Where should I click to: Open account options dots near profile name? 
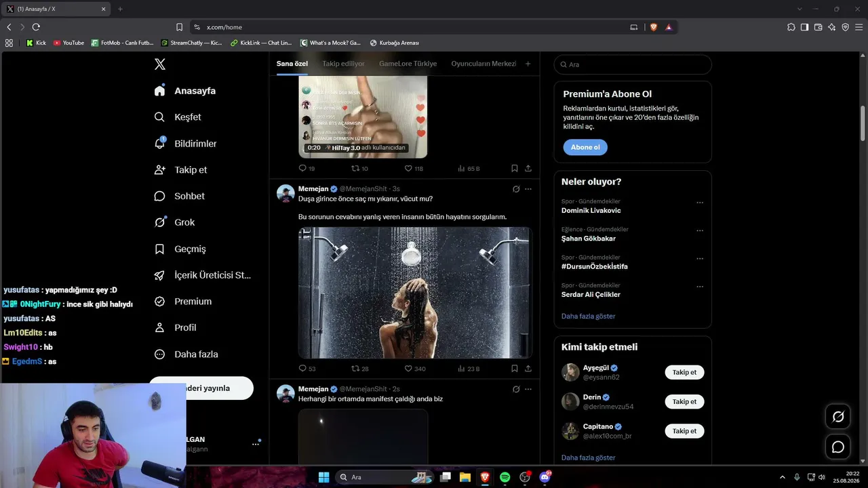click(256, 444)
